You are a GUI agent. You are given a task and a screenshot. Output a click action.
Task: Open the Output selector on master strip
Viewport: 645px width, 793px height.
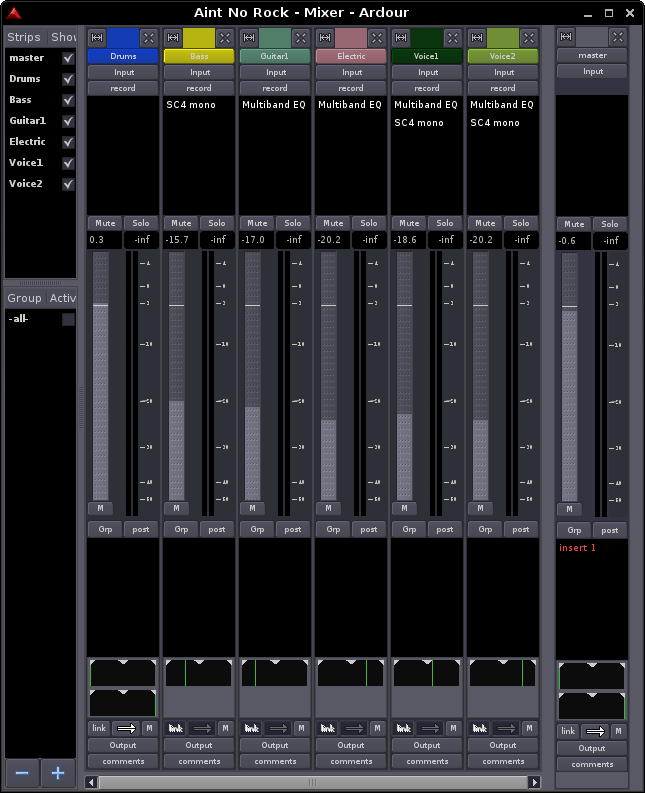point(592,748)
